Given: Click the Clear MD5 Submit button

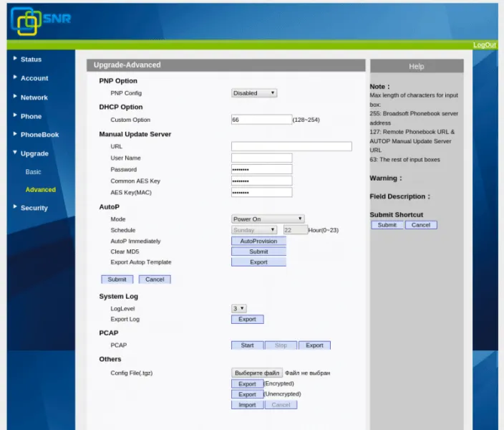Looking at the screenshot, I should [258, 252].
